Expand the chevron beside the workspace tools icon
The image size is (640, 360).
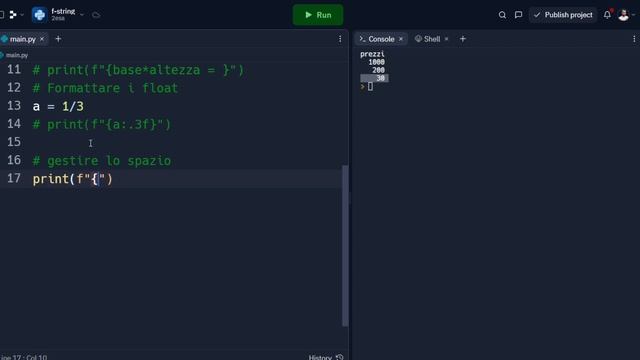coord(22,15)
